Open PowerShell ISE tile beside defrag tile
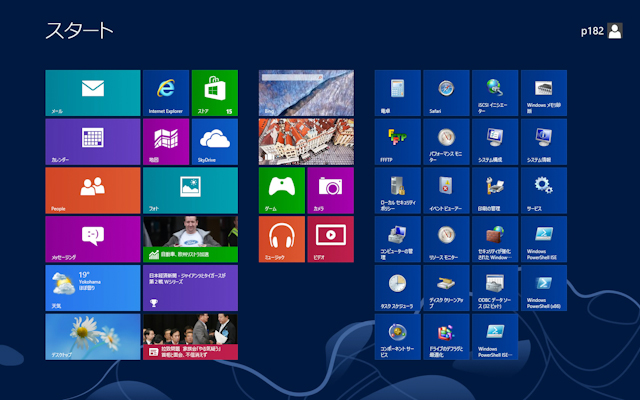 pyautogui.click(x=495, y=337)
